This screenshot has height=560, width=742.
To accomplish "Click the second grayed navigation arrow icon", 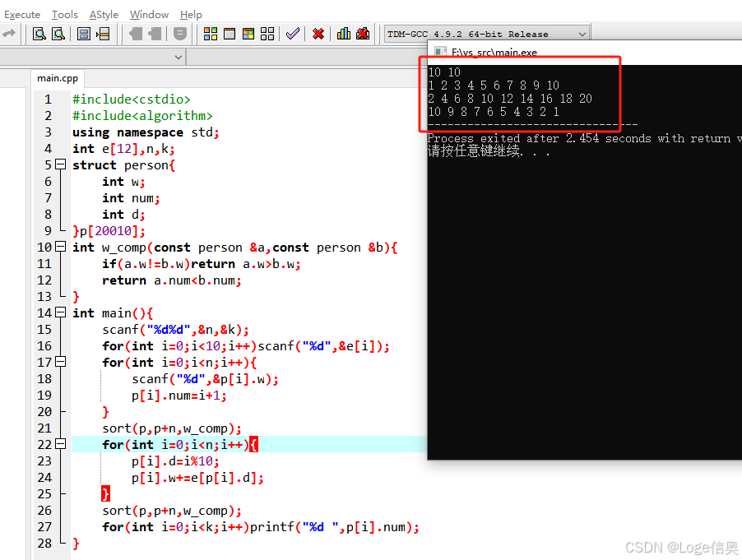I will pos(155,34).
